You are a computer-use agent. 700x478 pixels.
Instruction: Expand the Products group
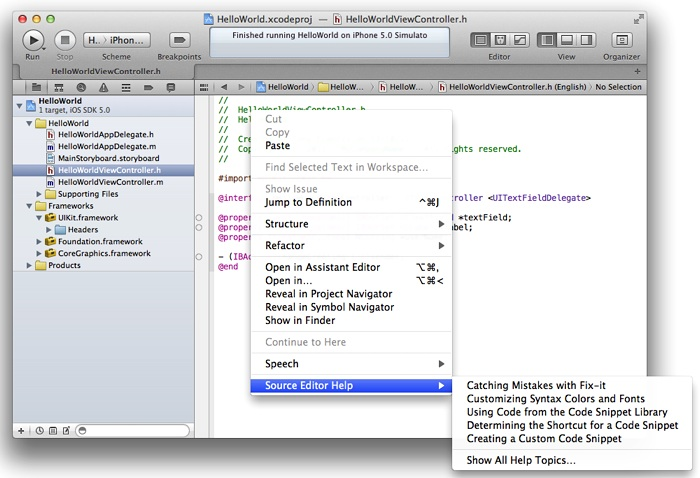coord(29,266)
